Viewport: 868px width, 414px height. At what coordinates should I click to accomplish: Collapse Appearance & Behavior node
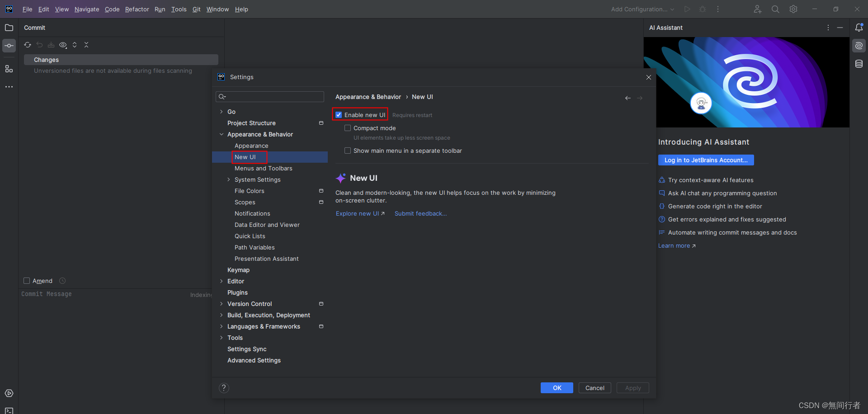(221, 134)
